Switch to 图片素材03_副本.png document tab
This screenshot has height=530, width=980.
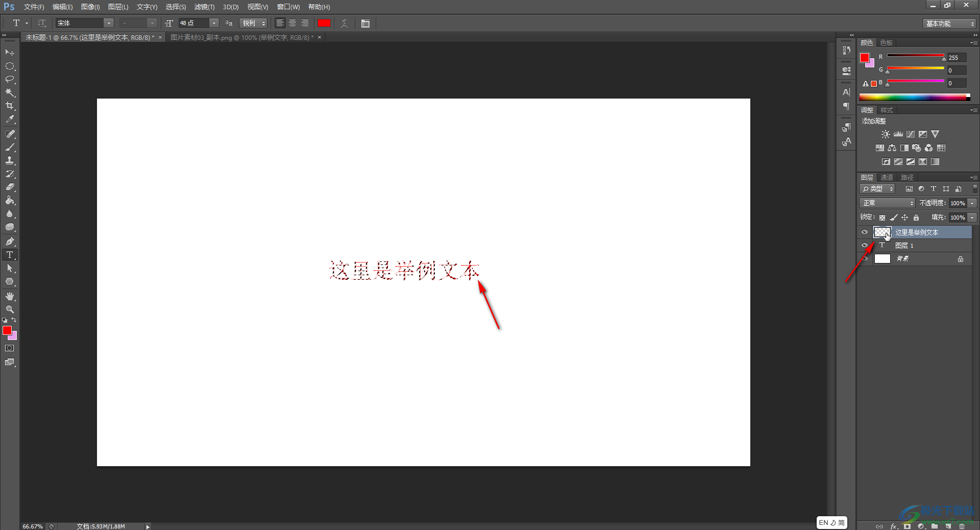[242, 38]
